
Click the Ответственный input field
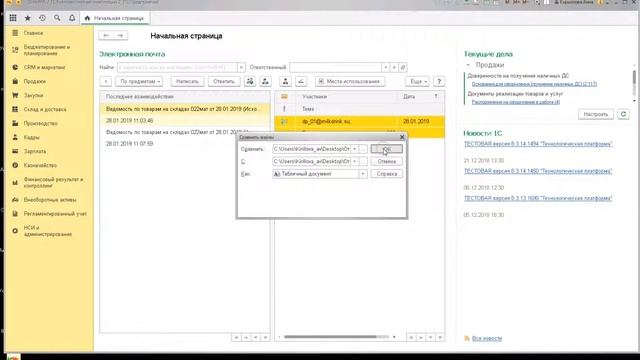[x=336, y=67]
